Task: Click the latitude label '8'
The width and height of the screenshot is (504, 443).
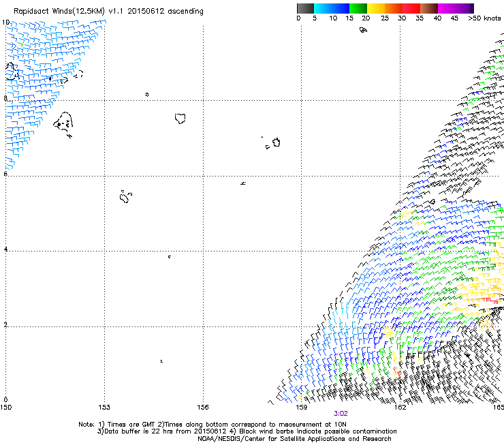Action: coord(5,98)
